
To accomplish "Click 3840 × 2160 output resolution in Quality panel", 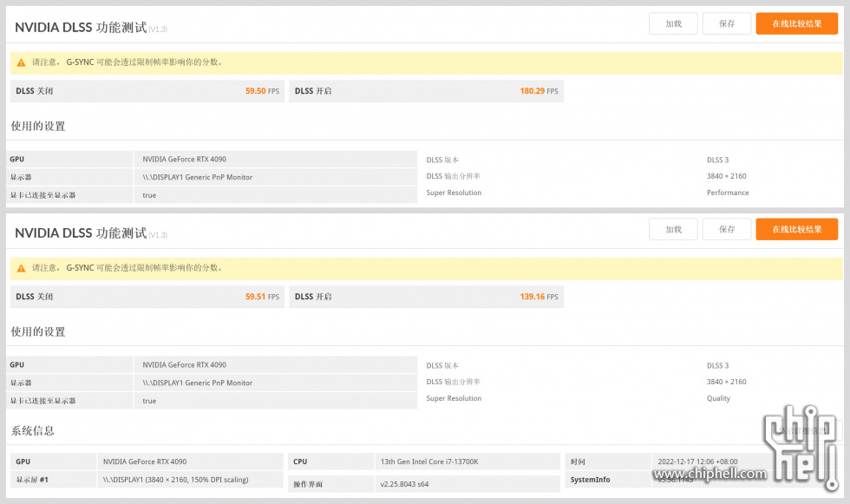I will point(727,382).
